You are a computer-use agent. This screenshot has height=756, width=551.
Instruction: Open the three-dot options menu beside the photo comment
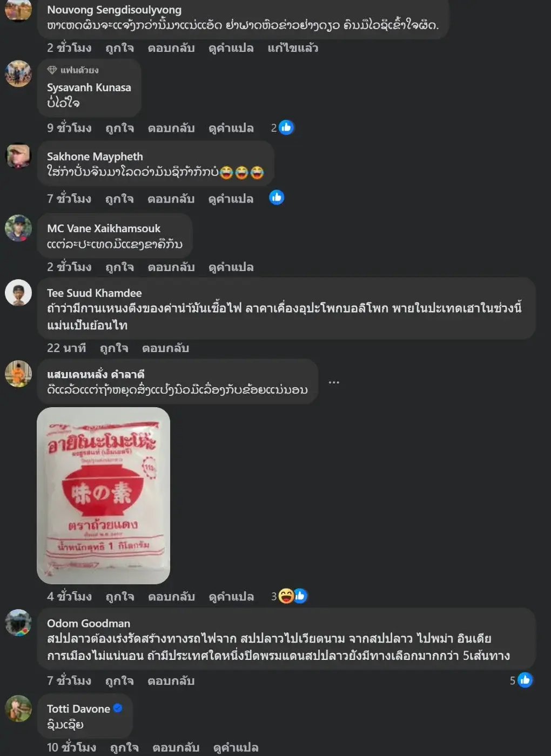tap(334, 382)
